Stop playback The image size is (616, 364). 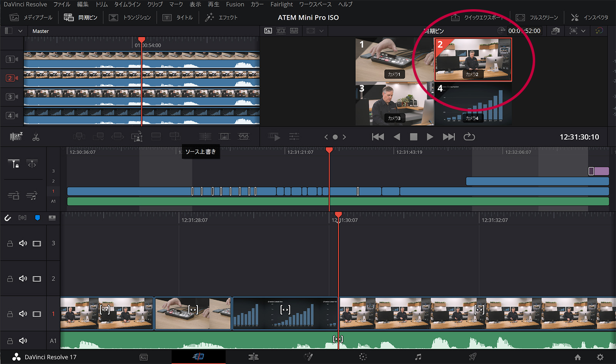[x=413, y=137]
